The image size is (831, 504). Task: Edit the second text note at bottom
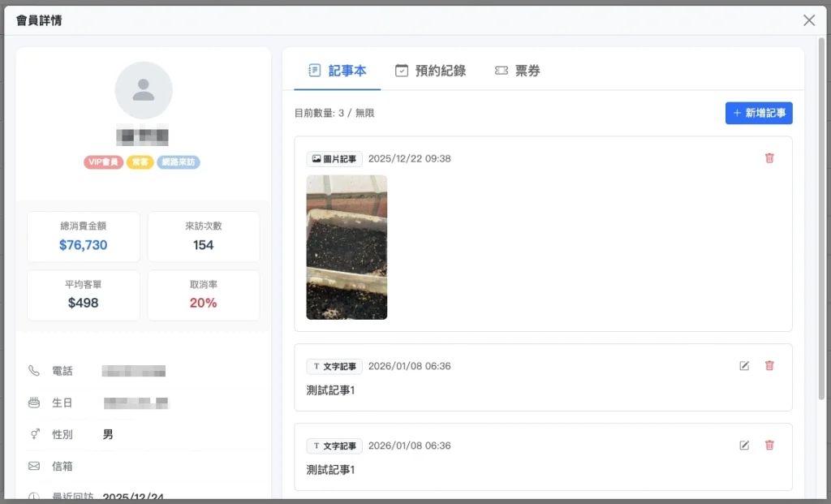pos(744,446)
